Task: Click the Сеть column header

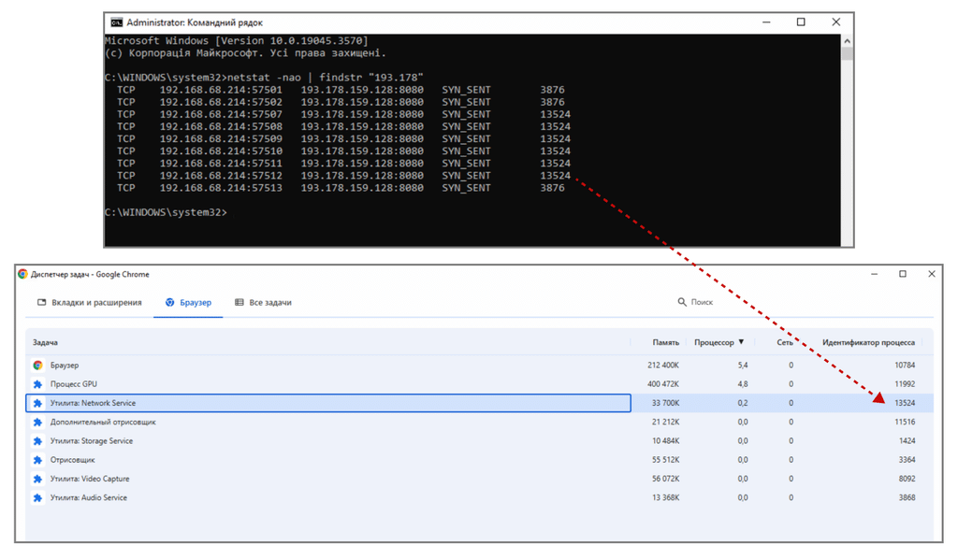Action: point(785,342)
